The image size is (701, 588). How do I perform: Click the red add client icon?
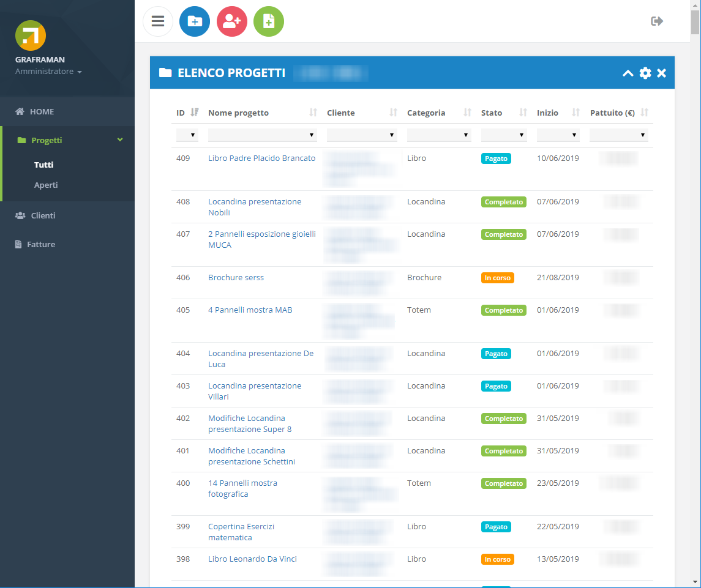231,21
